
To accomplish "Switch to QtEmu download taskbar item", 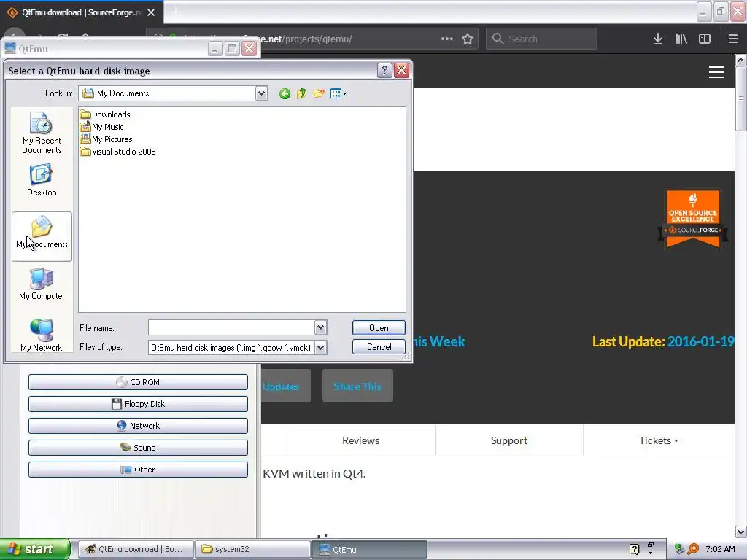I will [136, 550].
